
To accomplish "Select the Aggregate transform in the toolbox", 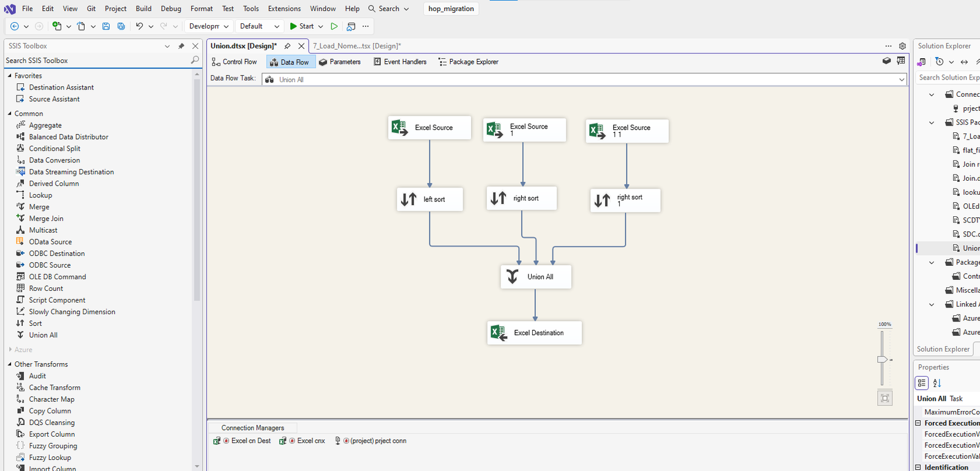I will 45,125.
